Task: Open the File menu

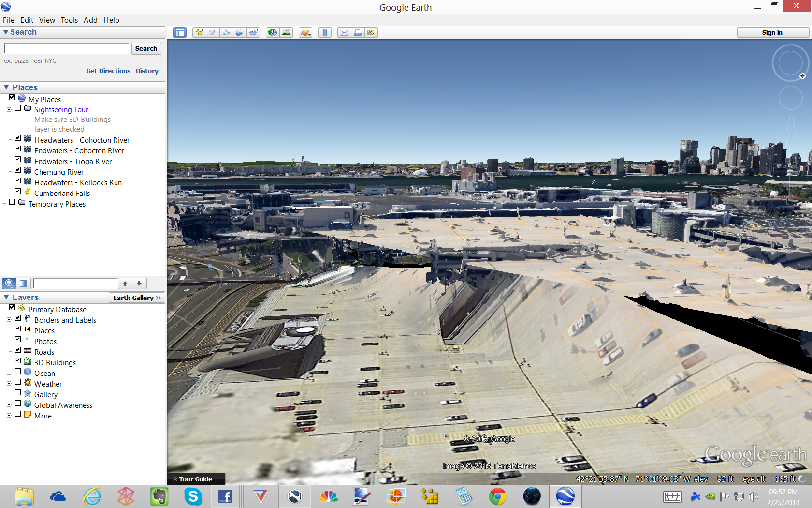Action: [9, 20]
